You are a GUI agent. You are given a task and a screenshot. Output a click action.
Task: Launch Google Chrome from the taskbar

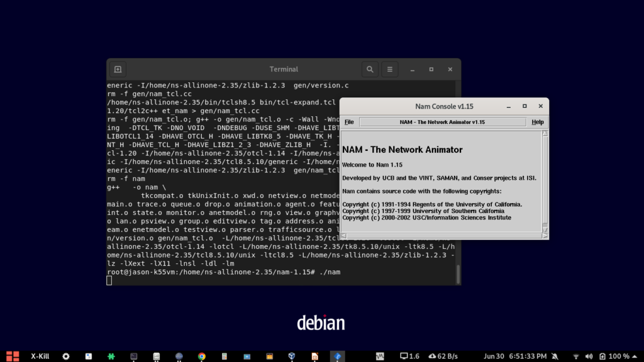pyautogui.click(x=201, y=356)
